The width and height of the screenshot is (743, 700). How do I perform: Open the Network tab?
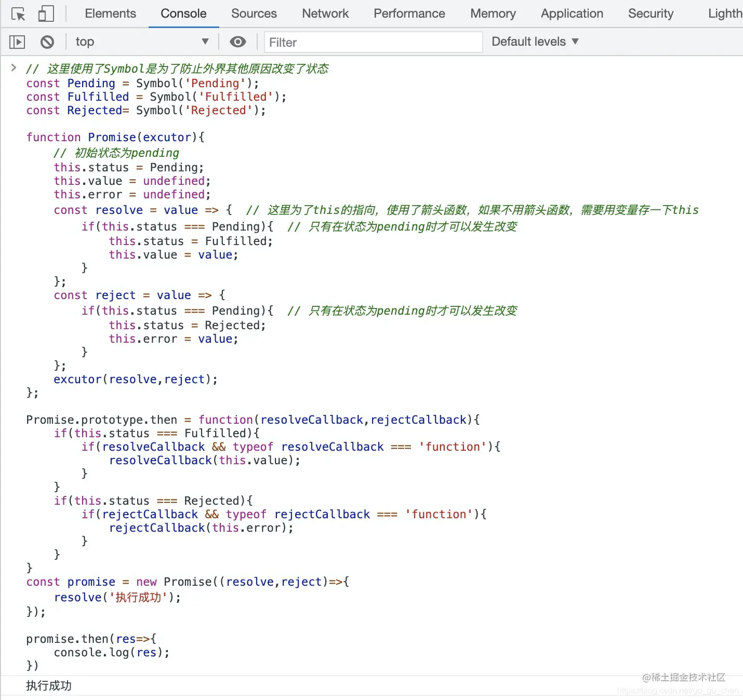[x=325, y=14]
